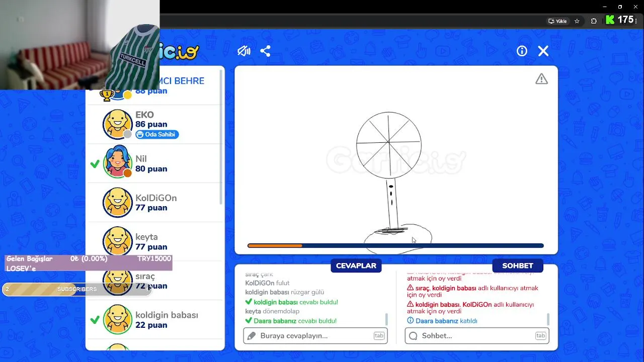Screen dimensions: 644x362
Task: Click the '80 puan' score
Action: [x=151, y=169]
